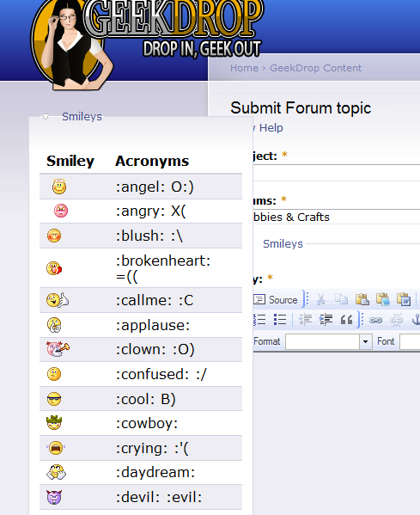Open GeekDrop Content breadcrumb link
Screen dimensions: 420x515
(x=315, y=68)
